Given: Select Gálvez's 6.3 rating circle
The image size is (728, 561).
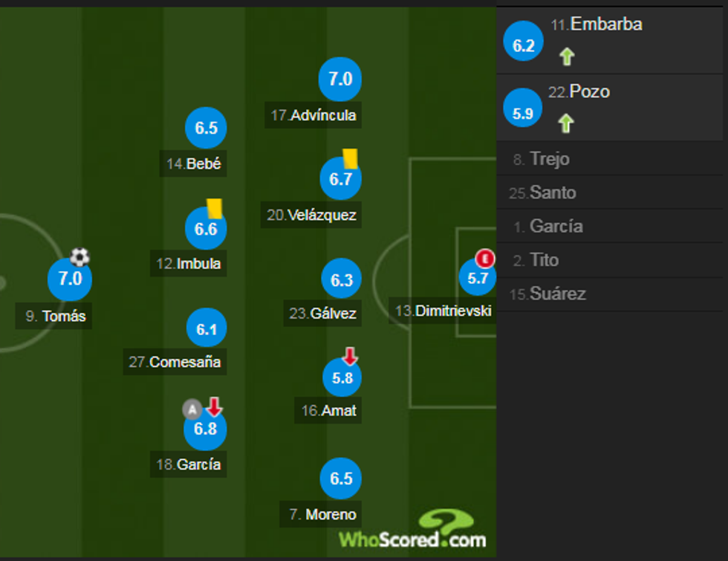Looking at the screenshot, I should tap(342, 280).
